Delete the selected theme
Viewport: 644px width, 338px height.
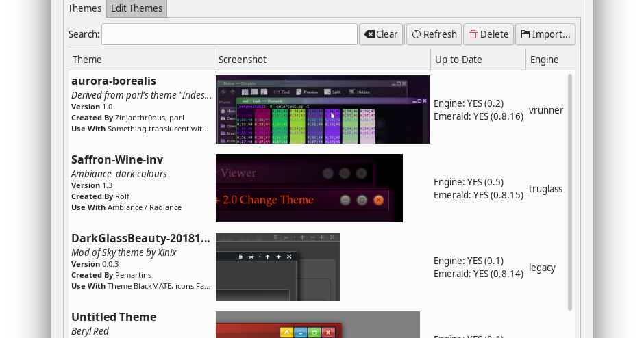click(488, 34)
